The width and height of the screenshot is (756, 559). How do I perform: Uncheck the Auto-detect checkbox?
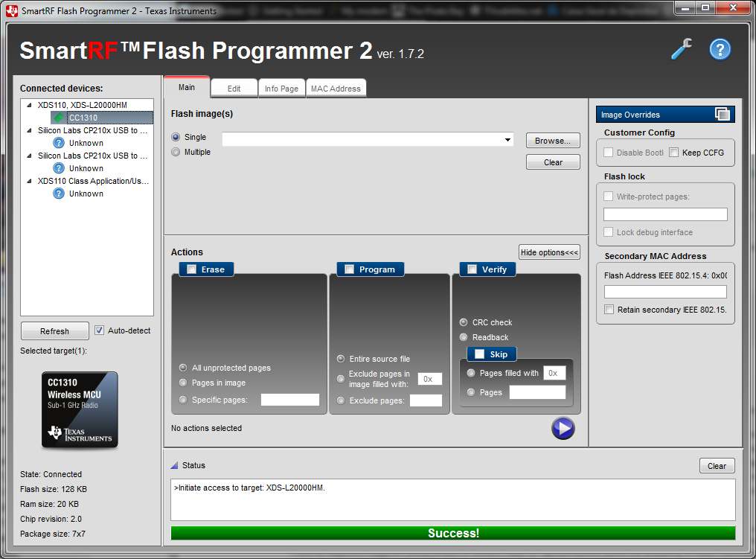click(x=99, y=330)
